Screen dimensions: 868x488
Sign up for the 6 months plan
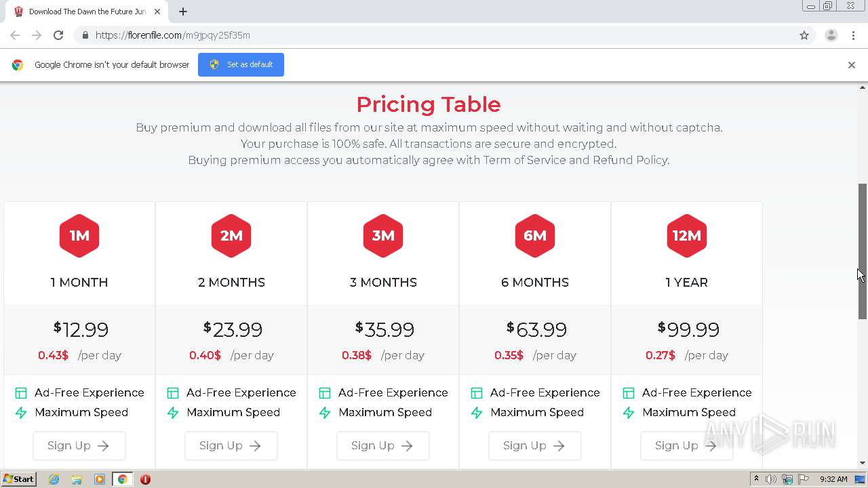click(534, 445)
